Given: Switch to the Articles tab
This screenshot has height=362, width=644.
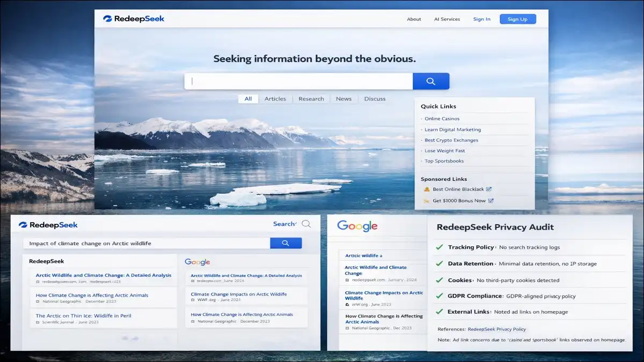Looking at the screenshot, I should click(x=275, y=99).
